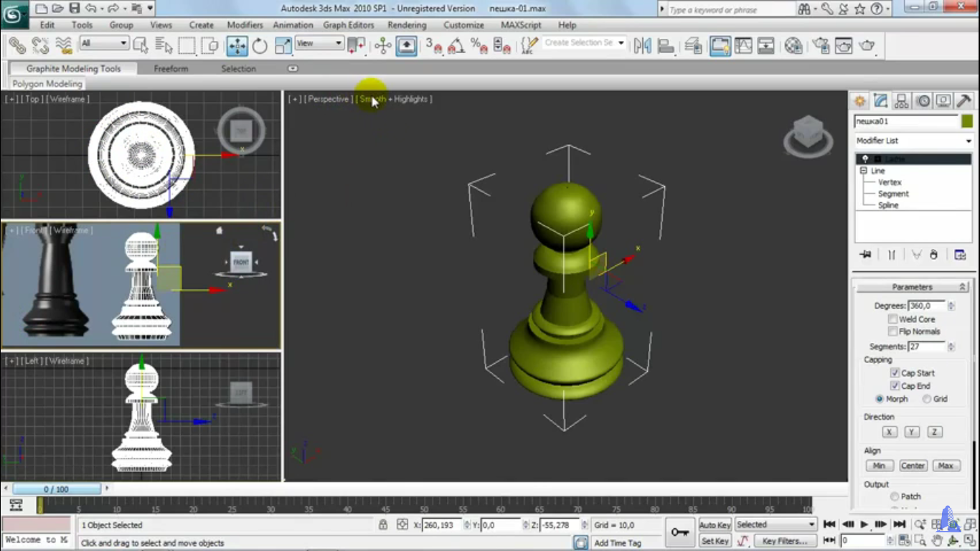Click the object color swatch beside name
The height and width of the screenshot is (551, 980).
[x=967, y=121]
